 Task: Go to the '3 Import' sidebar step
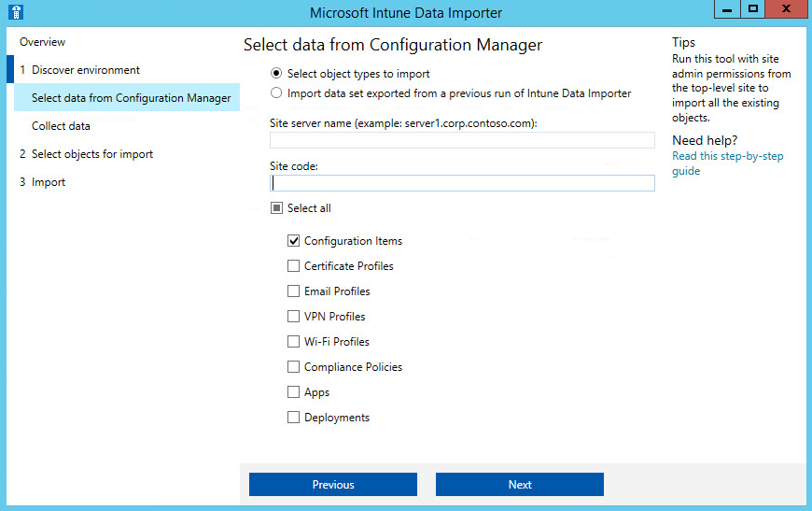click(x=42, y=182)
